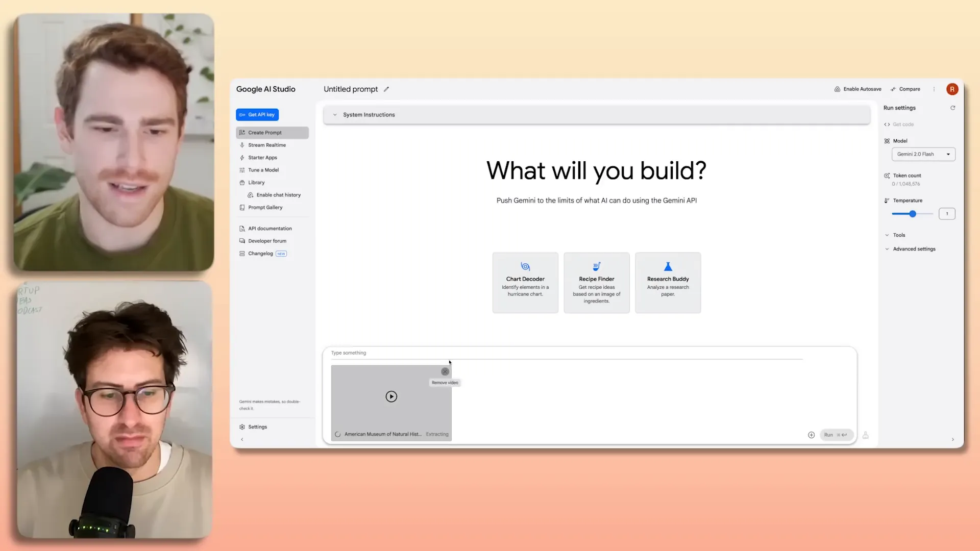Image resolution: width=980 pixels, height=551 pixels.
Task: Open the Changelog page
Action: pos(260,254)
